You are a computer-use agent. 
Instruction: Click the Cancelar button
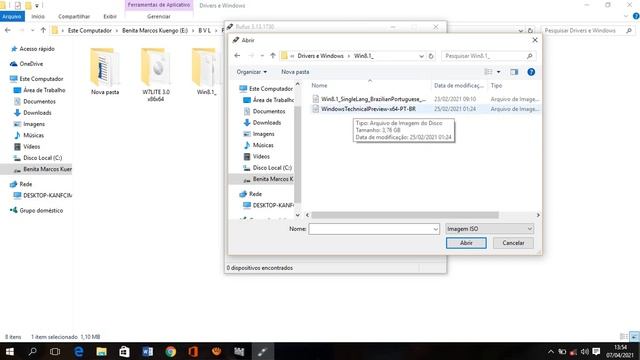tap(513, 243)
